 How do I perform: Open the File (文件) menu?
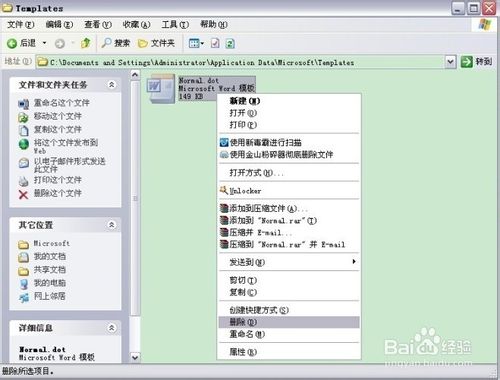tap(21, 25)
